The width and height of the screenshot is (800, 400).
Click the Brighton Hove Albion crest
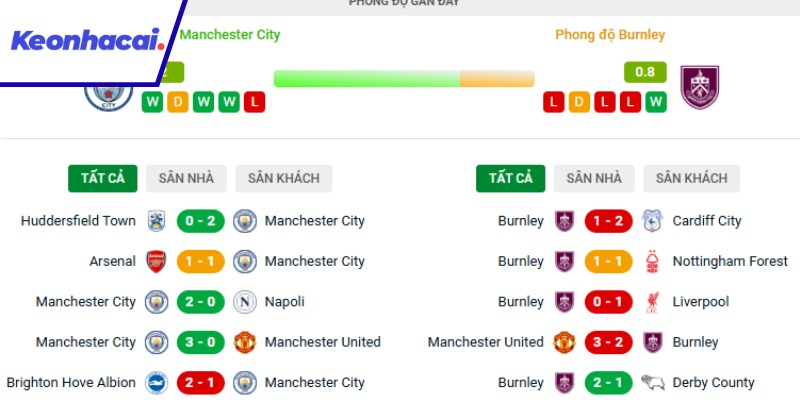click(155, 383)
